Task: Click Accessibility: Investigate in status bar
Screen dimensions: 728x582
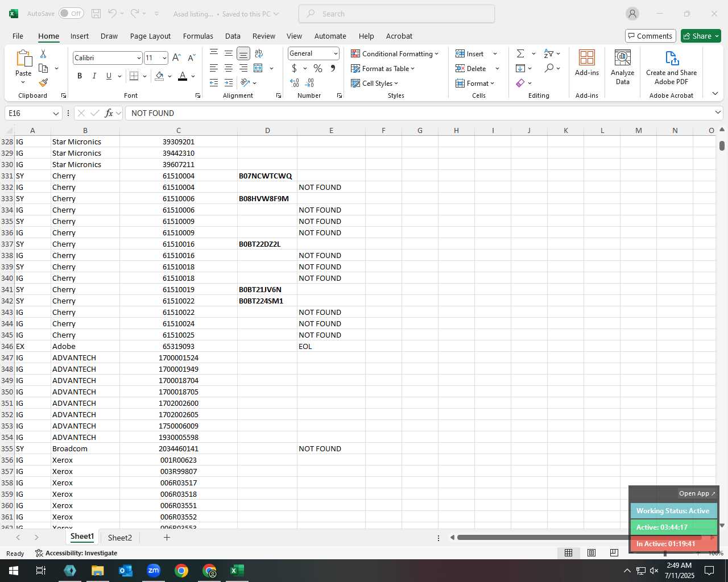Action: point(76,553)
